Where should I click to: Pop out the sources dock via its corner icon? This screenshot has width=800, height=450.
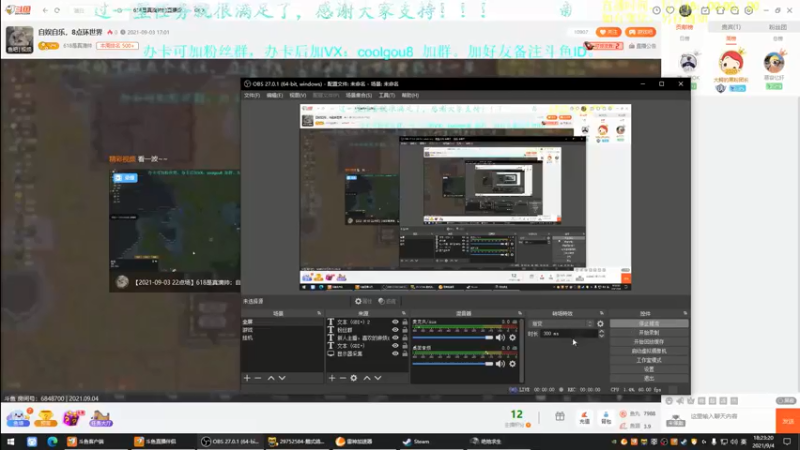tap(404, 313)
